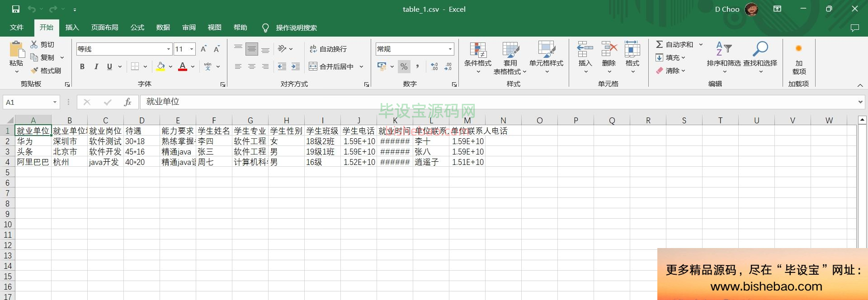
Task: Decrease font size with the small A icon
Action: coord(217,49)
